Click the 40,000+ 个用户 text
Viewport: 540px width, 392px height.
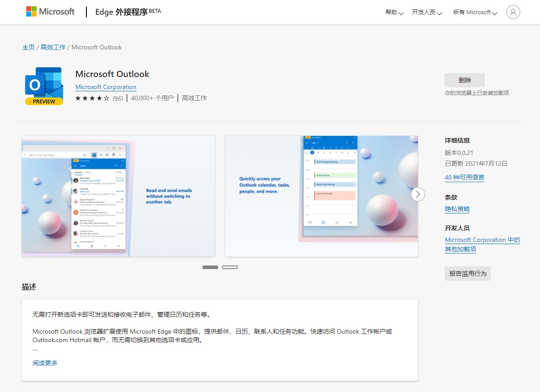coord(152,98)
